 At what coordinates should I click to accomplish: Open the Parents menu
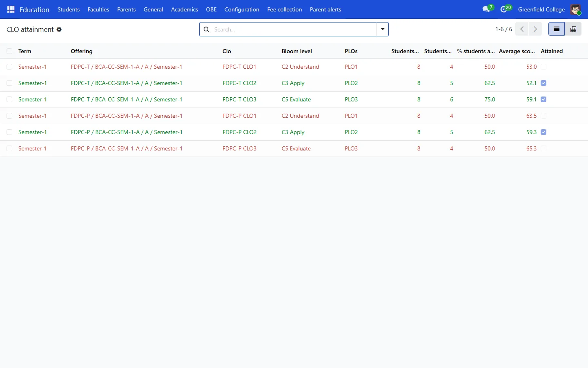coord(126,9)
